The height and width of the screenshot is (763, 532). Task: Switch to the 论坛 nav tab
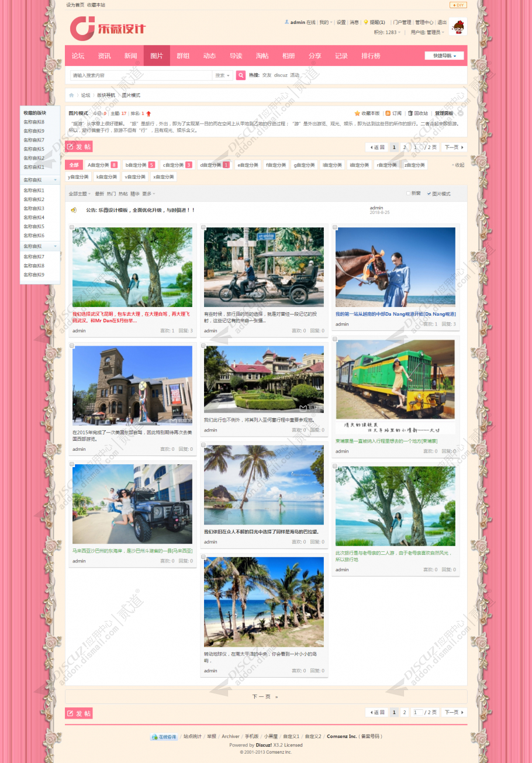[78, 56]
